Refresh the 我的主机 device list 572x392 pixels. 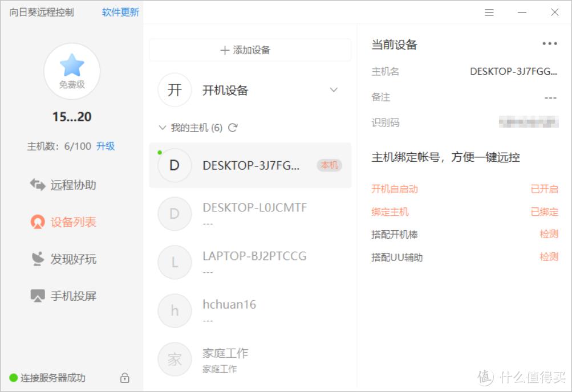coord(232,129)
